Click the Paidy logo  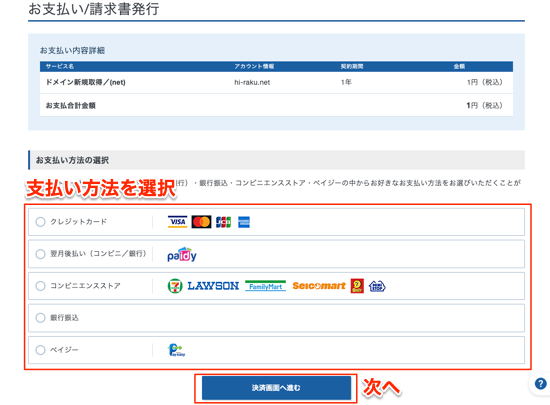(x=182, y=254)
